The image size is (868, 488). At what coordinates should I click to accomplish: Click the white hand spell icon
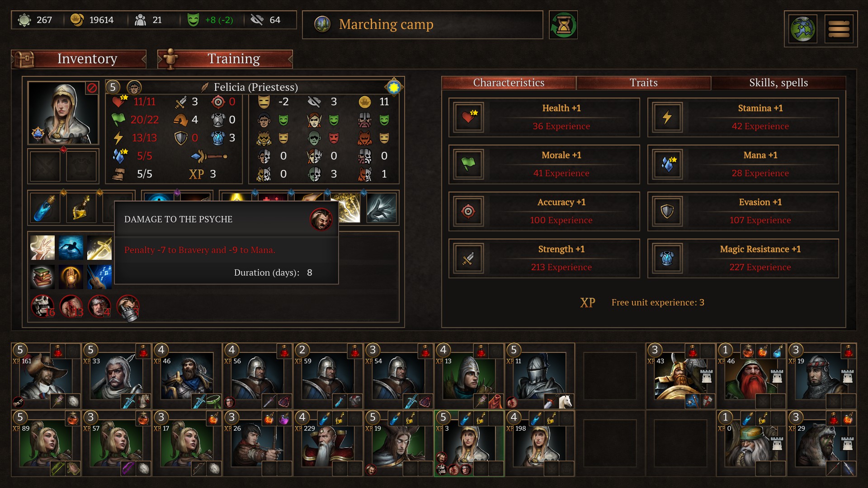[x=382, y=208]
